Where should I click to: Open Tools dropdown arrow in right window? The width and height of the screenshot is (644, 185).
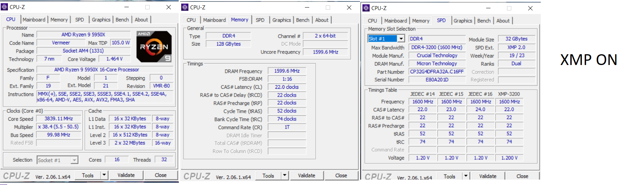[x=466, y=176]
